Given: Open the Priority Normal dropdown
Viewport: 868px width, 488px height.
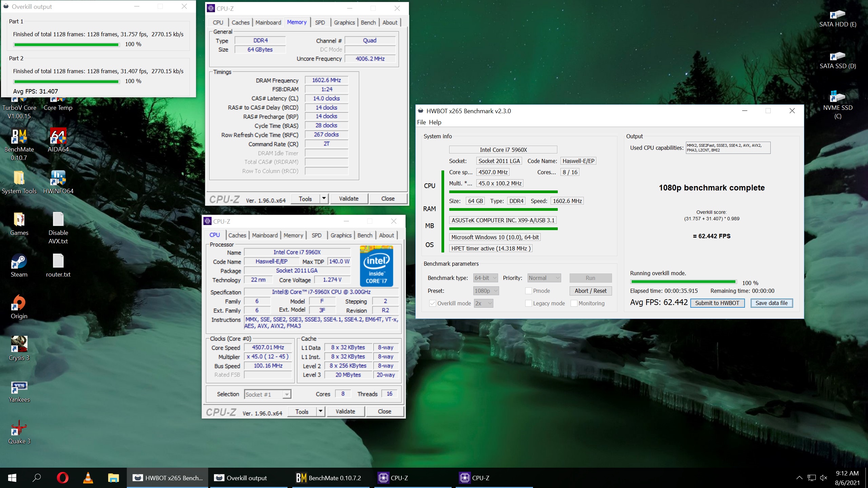Looking at the screenshot, I should [544, 278].
